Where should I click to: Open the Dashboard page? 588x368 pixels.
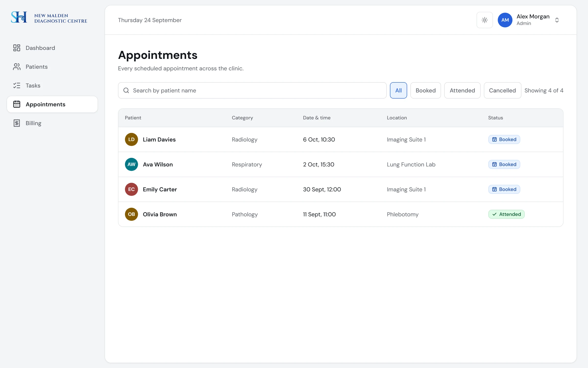click(52, 48)
